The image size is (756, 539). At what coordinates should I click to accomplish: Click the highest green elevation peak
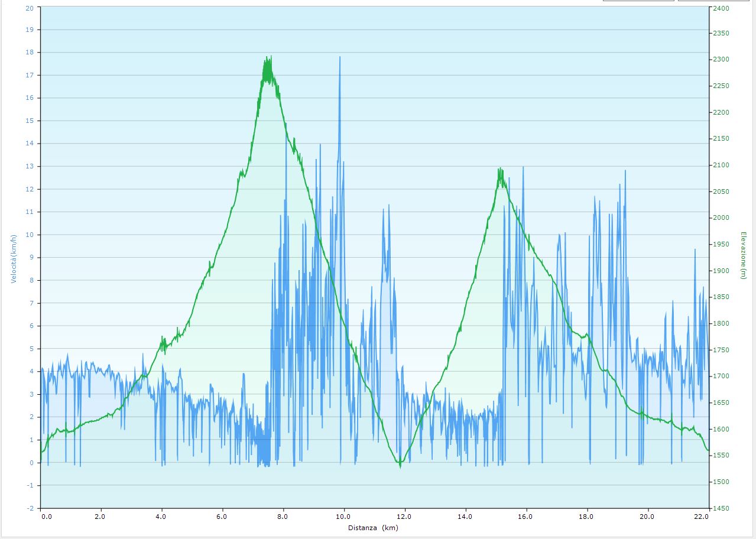[269, 58]
